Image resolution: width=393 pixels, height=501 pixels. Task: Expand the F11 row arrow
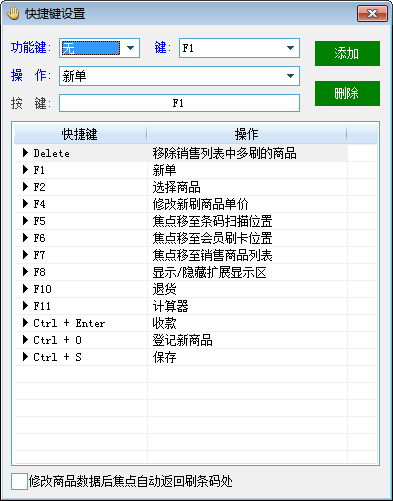click(x=25, y=306)
